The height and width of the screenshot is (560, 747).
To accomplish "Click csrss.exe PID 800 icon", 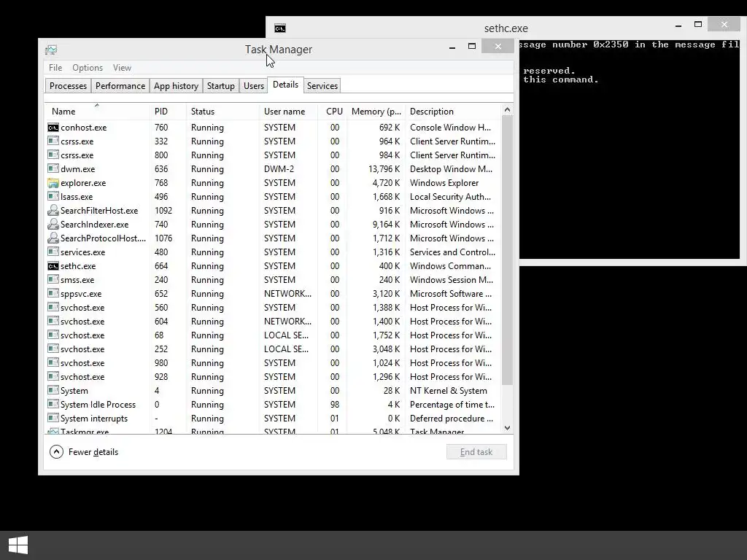I will (x=53, y=155).
